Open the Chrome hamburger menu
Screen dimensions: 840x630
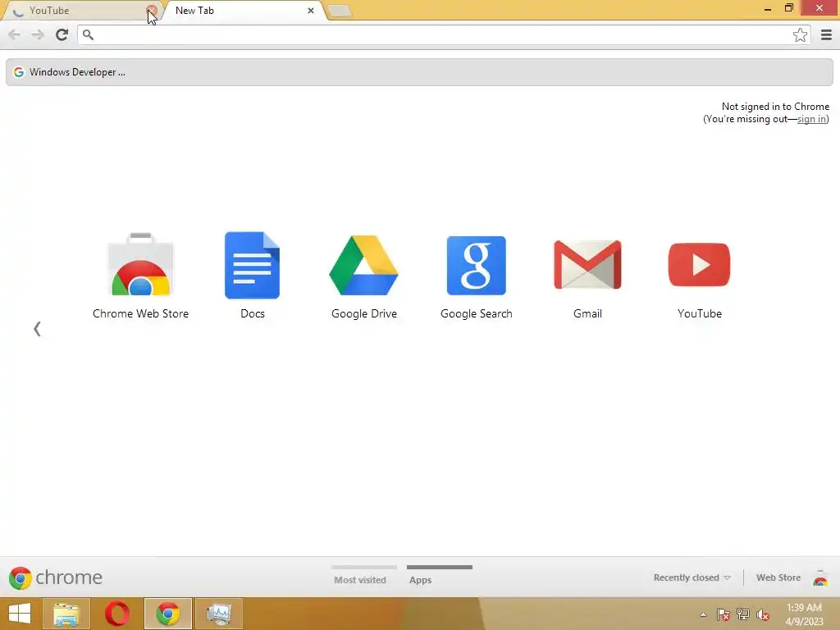click(826, 34)
